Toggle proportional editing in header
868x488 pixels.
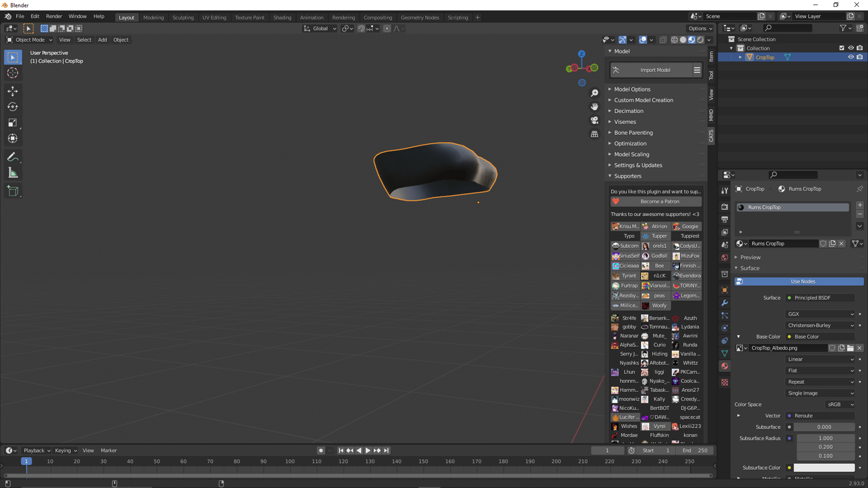(x=387, y=28)
